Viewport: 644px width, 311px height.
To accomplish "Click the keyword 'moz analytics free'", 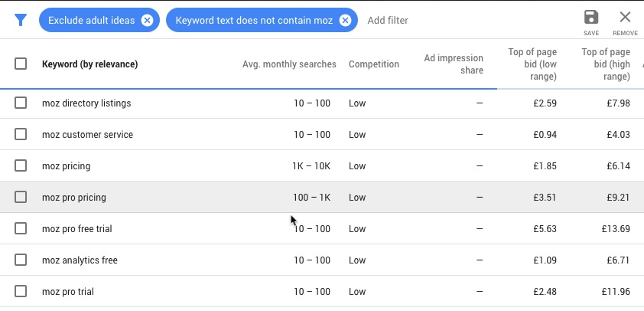I will tap(80, 260).
